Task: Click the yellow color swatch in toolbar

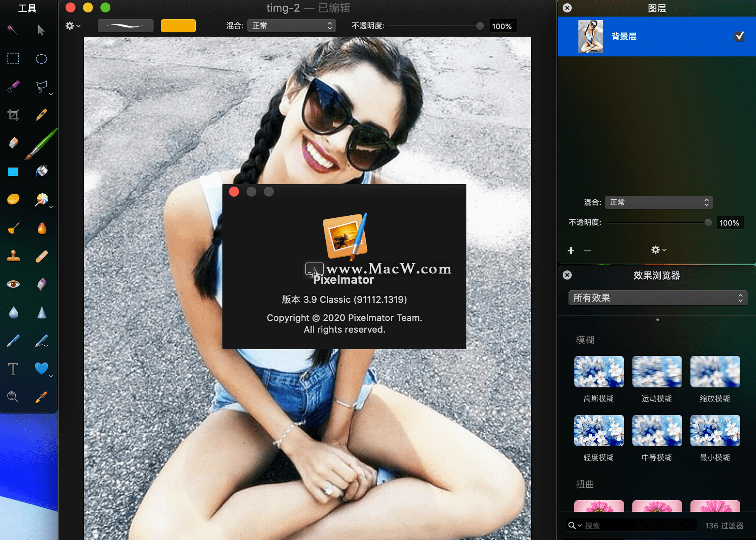Action: tap(178, 25)
